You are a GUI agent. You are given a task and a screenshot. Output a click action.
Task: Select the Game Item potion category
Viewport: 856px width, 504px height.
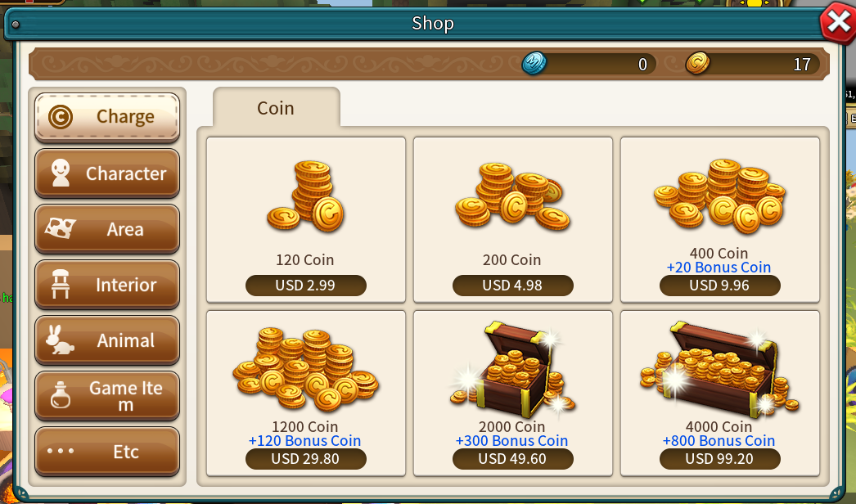107,396
